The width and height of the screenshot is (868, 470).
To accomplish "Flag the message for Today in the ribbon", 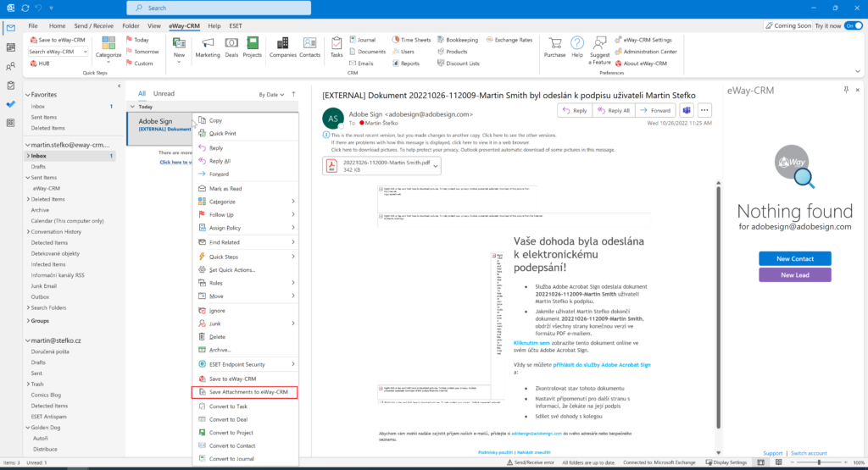I will 137,40.
